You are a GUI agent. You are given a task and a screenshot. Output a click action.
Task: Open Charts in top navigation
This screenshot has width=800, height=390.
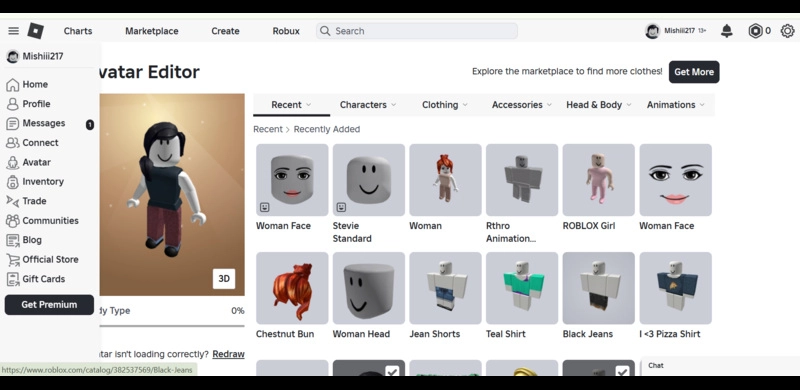pyautogui.click(x=78, y=31)
